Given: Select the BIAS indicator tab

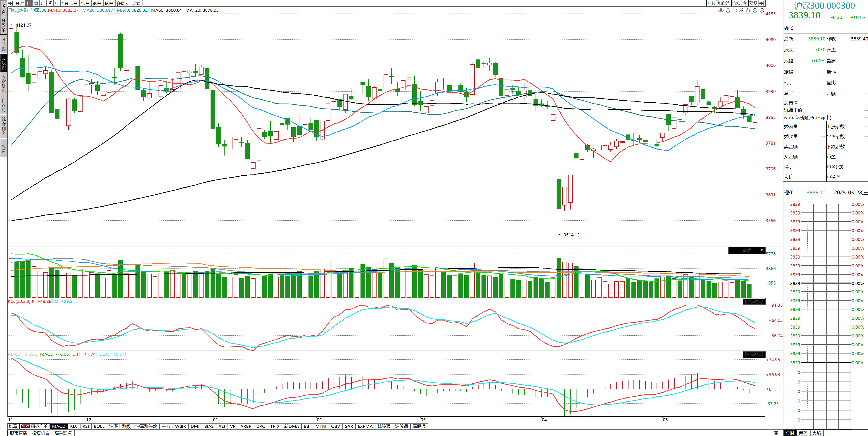Looking at the screenshot, I should coord(209,426).
